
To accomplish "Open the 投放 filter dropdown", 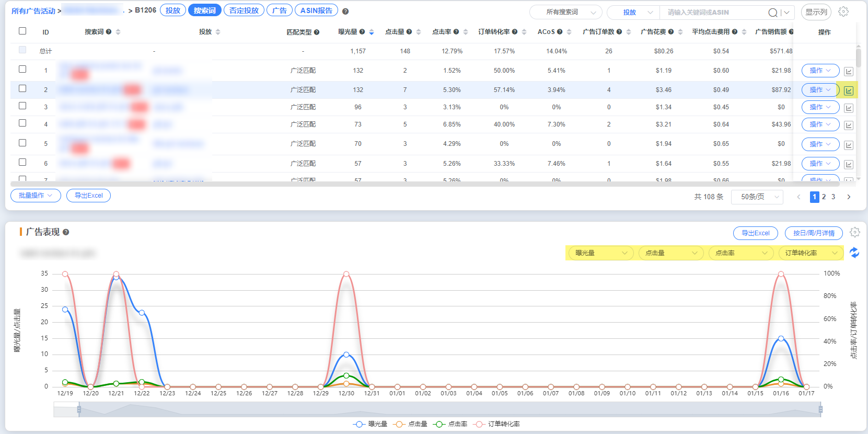I will coord(633,12).
